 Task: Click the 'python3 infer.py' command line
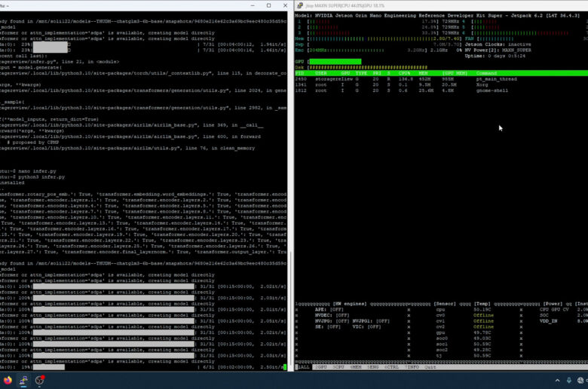pyautogui.click(x=41, y=176)
